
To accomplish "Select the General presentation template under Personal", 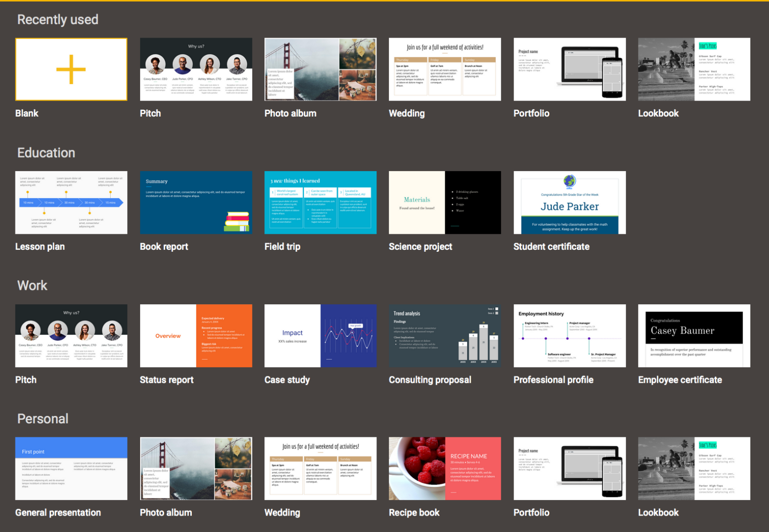I will tap(71, 468).
